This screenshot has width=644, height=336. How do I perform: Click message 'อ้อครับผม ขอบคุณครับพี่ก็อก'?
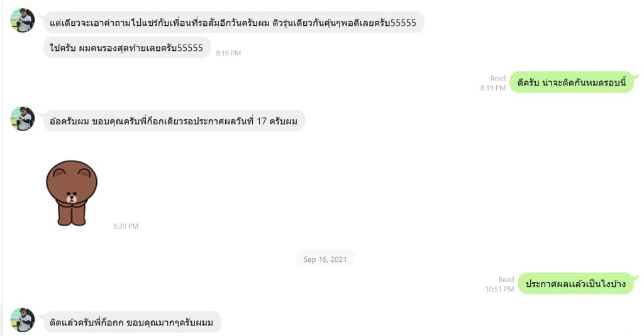click(x=174, y=121)
